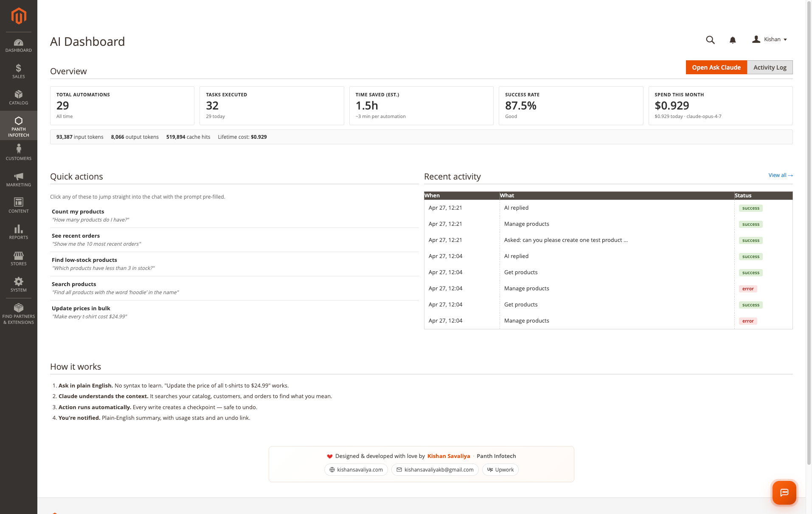Open the Stores sidebar menu

point(19,258)
